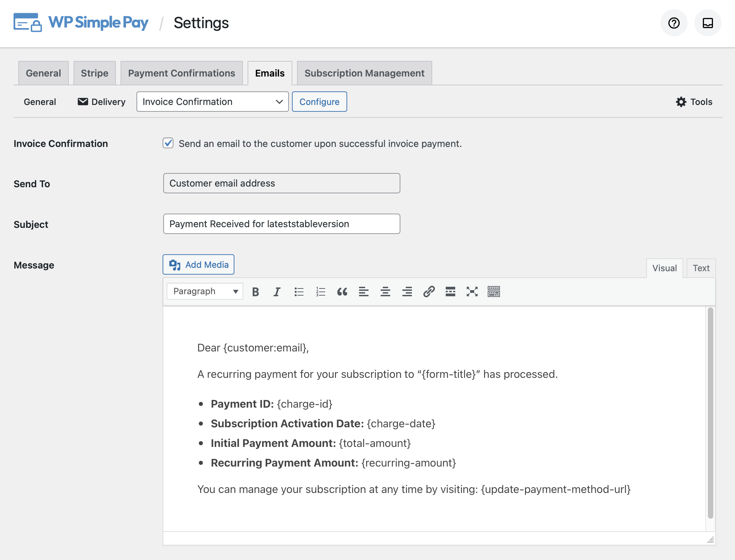Open the Invoice Confirmation email type dropdown
Viewport: 735px width, 560px height.
click(x=212, y=102)
